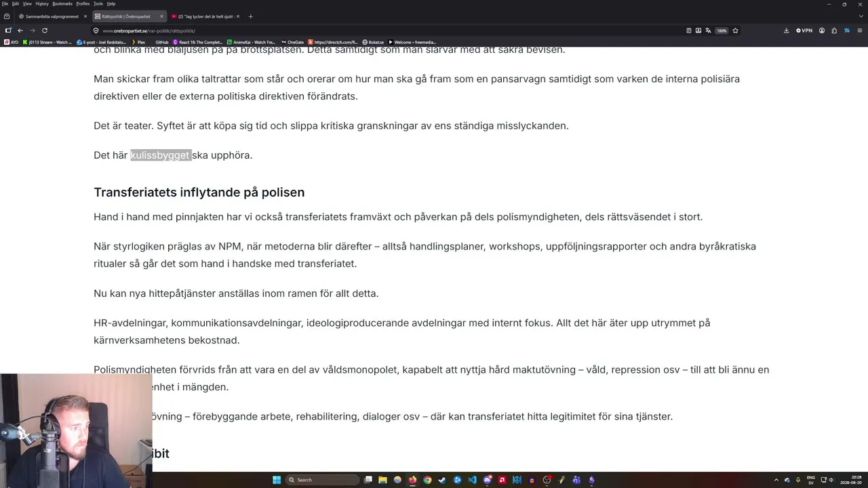Open AMD Software from taskbar

click(502, 480)
